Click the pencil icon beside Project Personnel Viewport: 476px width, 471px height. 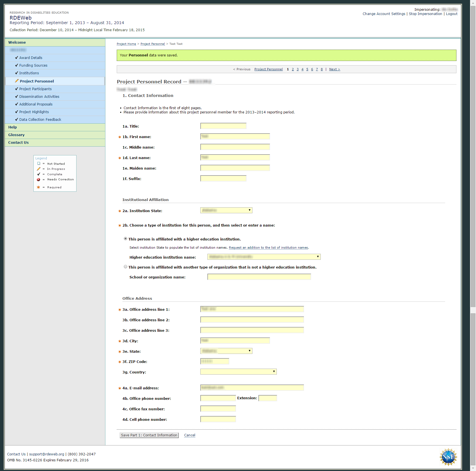(17, 81)
